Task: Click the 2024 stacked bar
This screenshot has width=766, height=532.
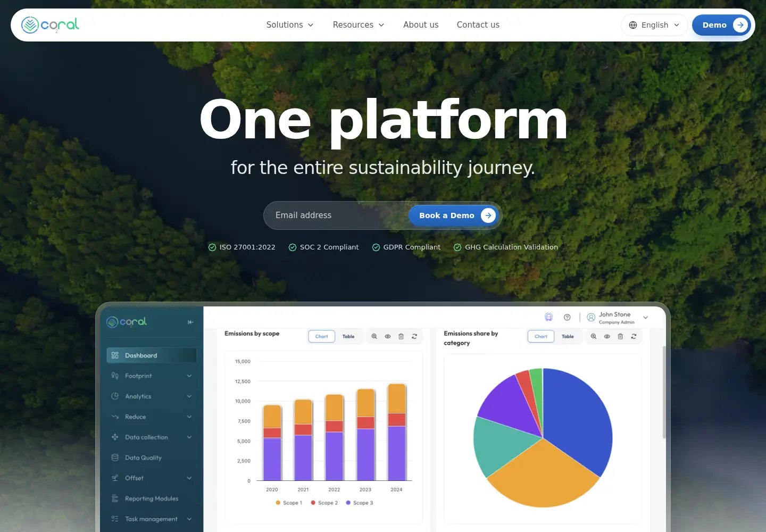Action: [397, 432]
